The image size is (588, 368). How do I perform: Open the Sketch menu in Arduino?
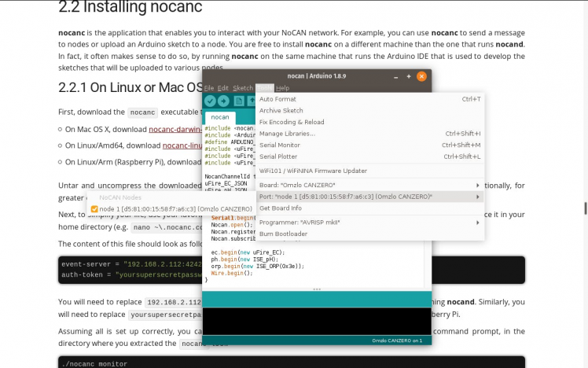coord(243,88)
